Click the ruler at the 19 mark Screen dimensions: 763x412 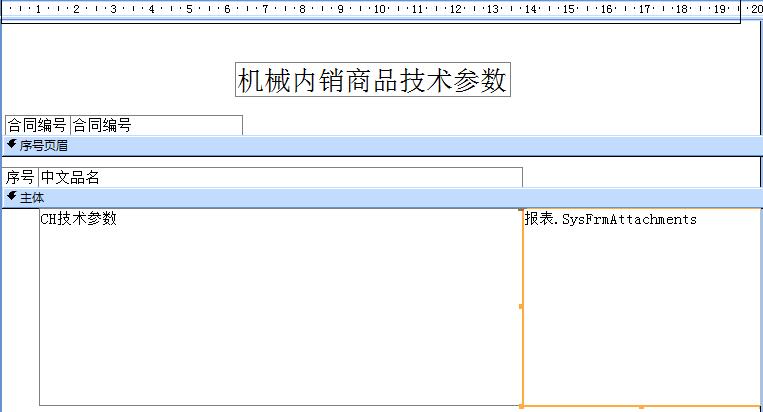tap(719, 10)
